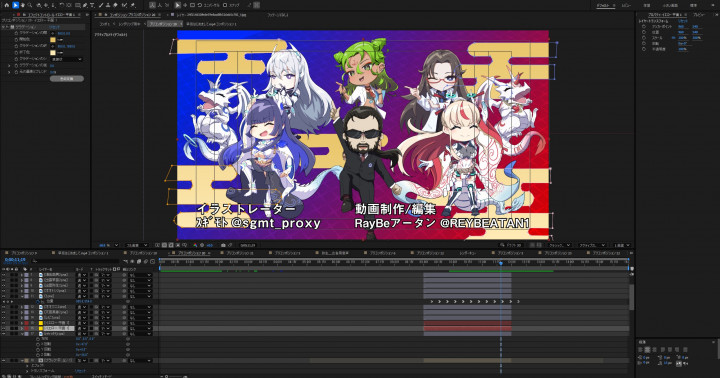Click the Graph Editor icon in the timeline header

[152, 261]
